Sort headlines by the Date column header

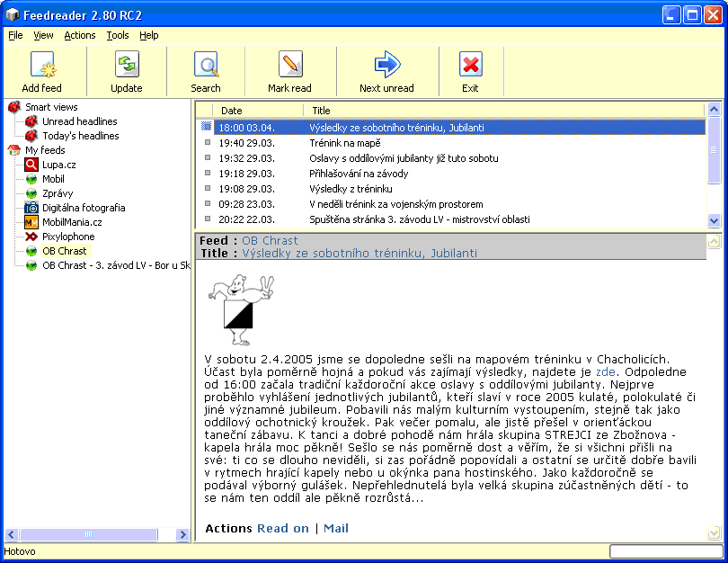(258, 111)
